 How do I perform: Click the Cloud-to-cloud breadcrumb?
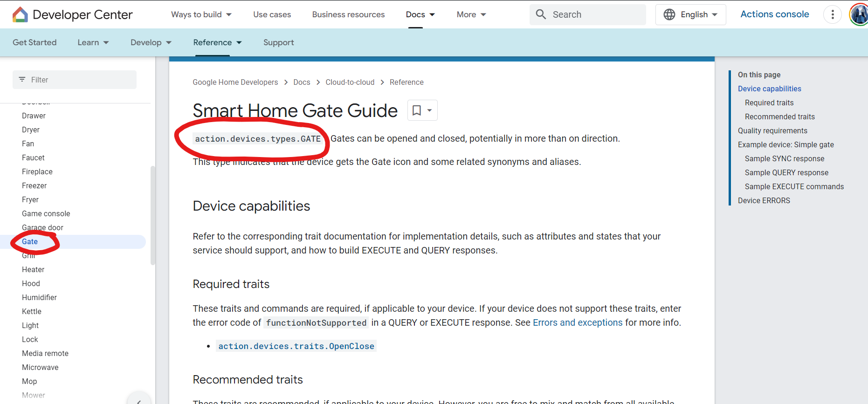(x=350, y=82)
